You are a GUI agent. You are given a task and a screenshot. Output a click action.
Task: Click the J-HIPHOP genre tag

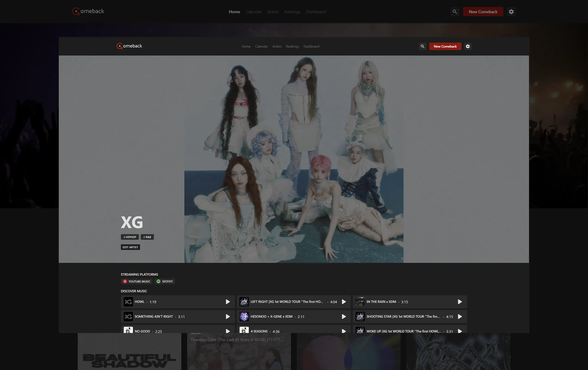click(x=130, y=237)
